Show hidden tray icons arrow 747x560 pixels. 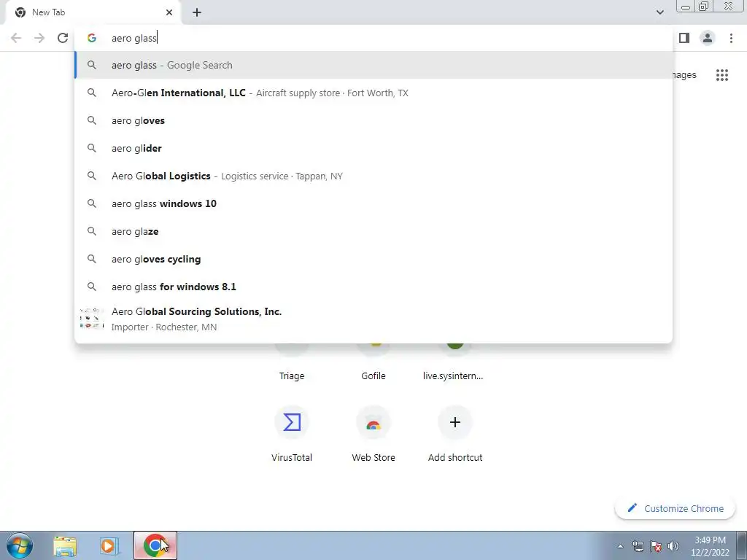click(620, 546)
